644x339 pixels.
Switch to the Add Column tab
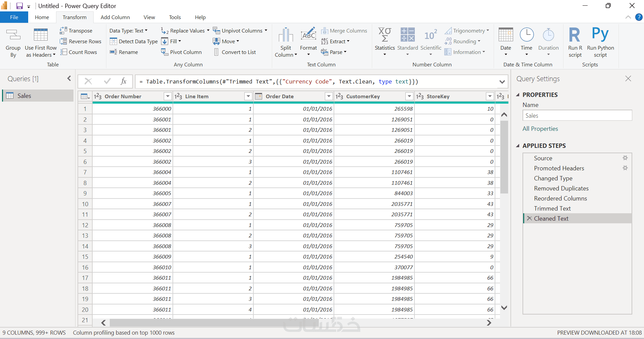tap(115, 17)
